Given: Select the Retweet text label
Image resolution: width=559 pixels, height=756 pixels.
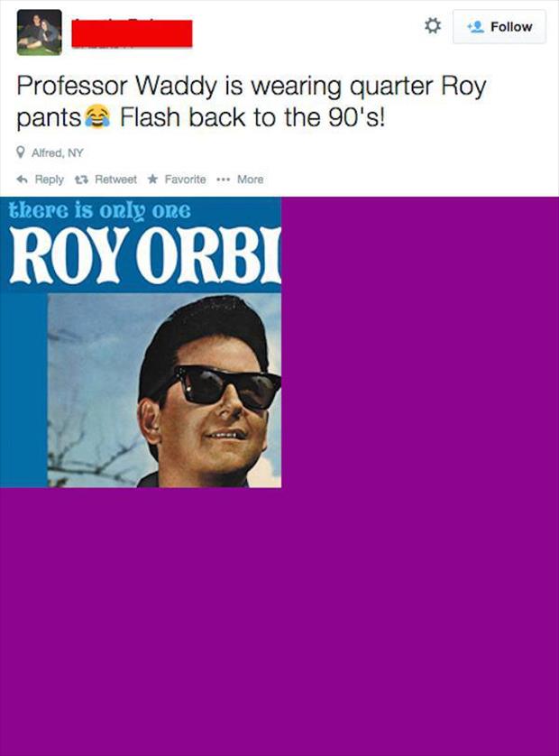Looking at the screenshot, I should pos(115,180).
